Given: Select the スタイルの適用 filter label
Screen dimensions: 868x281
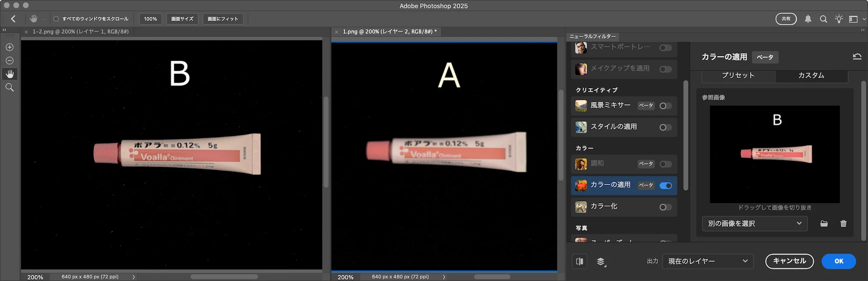Looking at the screenshot, I should [x=614, y=127].
